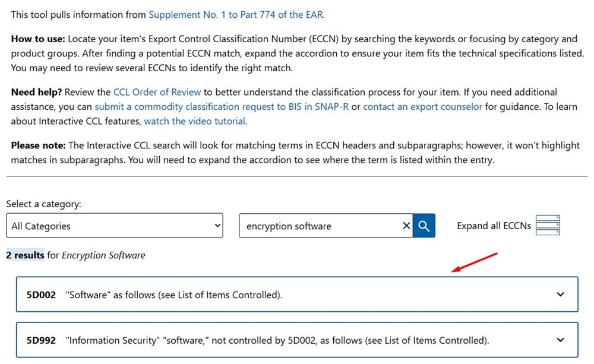This screenshot has width=594, height=364.
Task: Expand the 5D002 entry using its chevron
Action: (x=560, y=294)
